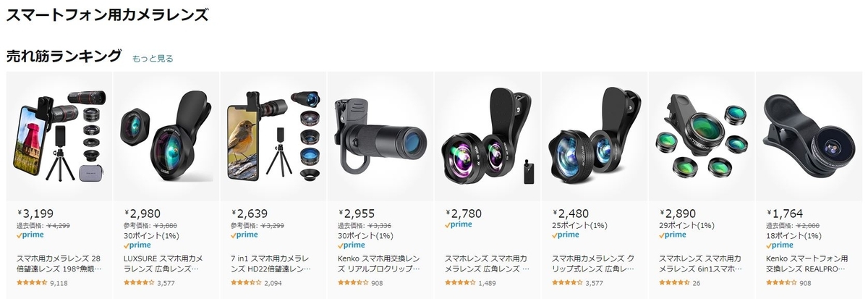Open the Kenko Real Pro Clip monocular image
The image size is (868, 299).
[x=380, y=135]
